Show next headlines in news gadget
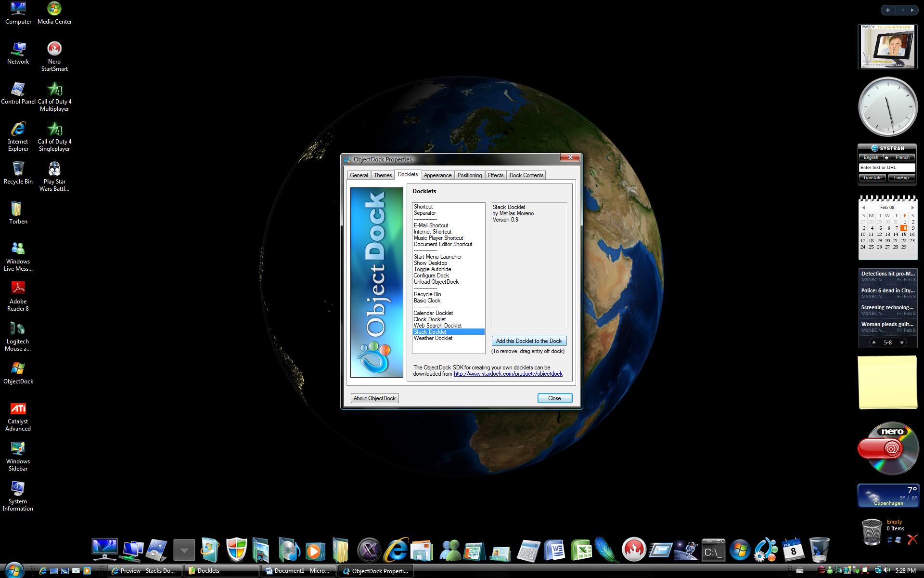This screenshot has height=578, width=924. [901, 342]
